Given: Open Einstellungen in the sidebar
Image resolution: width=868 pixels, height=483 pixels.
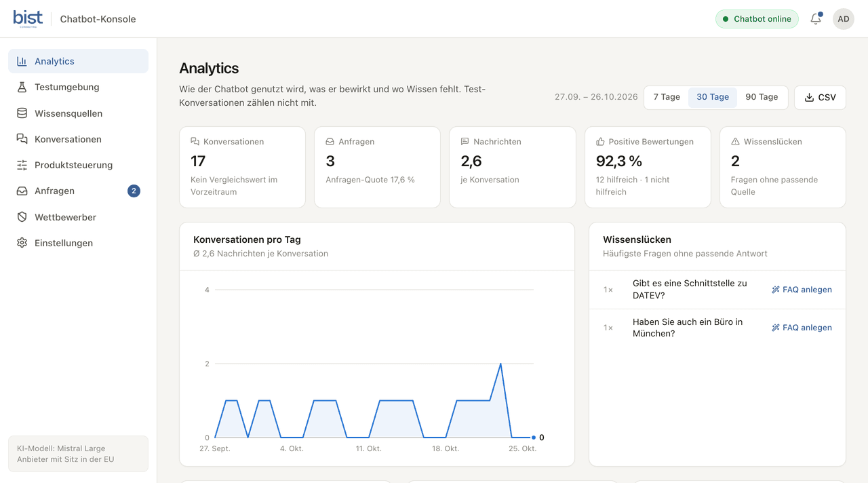Looking at the screenshot, I should click(78, 243).
